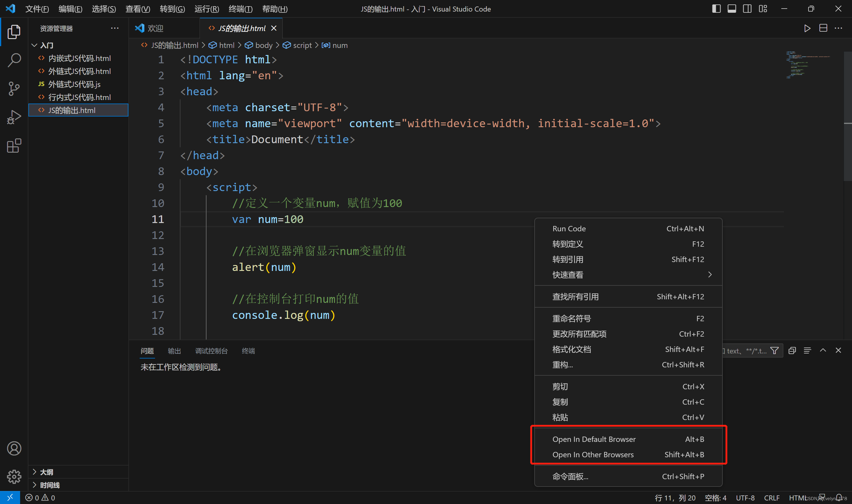Click the errors and warnings status indicator
852x504 pixels.
(40, 497)
